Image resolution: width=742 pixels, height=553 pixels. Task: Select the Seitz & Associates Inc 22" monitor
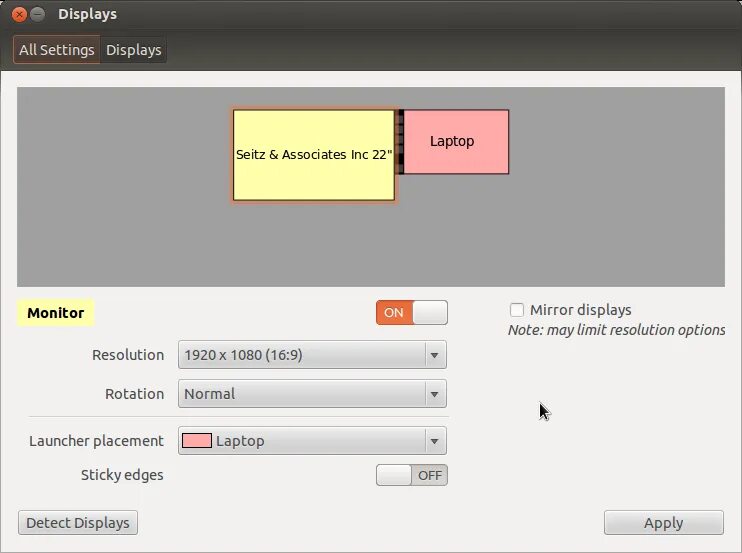314,155
